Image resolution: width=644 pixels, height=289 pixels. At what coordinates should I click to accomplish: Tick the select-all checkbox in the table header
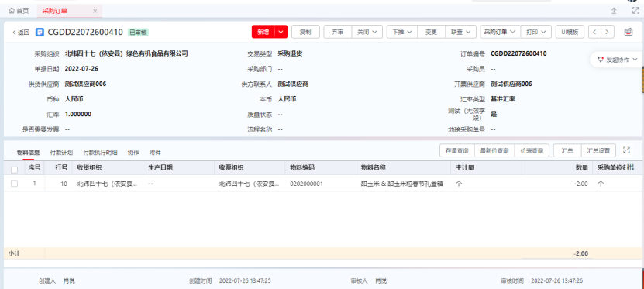[x=15, y=169]
